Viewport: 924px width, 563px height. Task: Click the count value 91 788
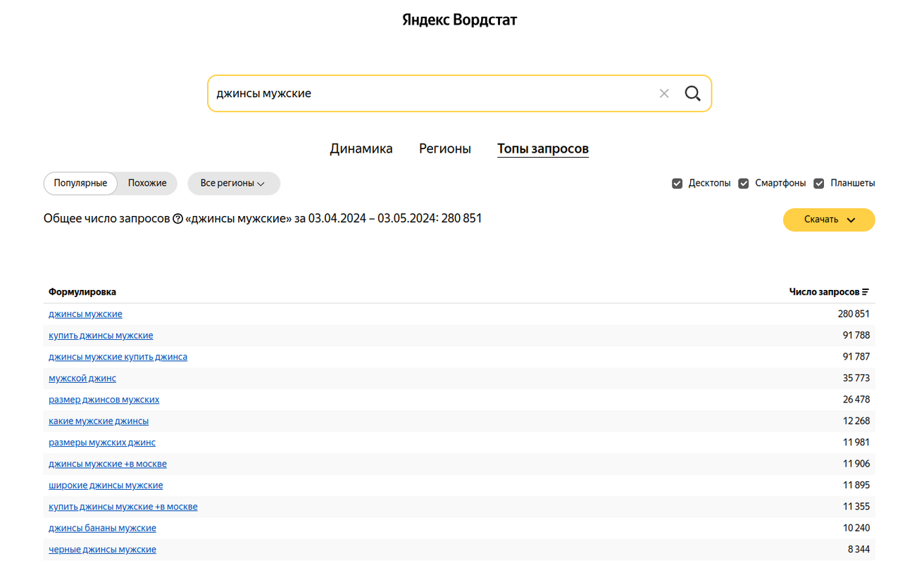click(856, 336)
